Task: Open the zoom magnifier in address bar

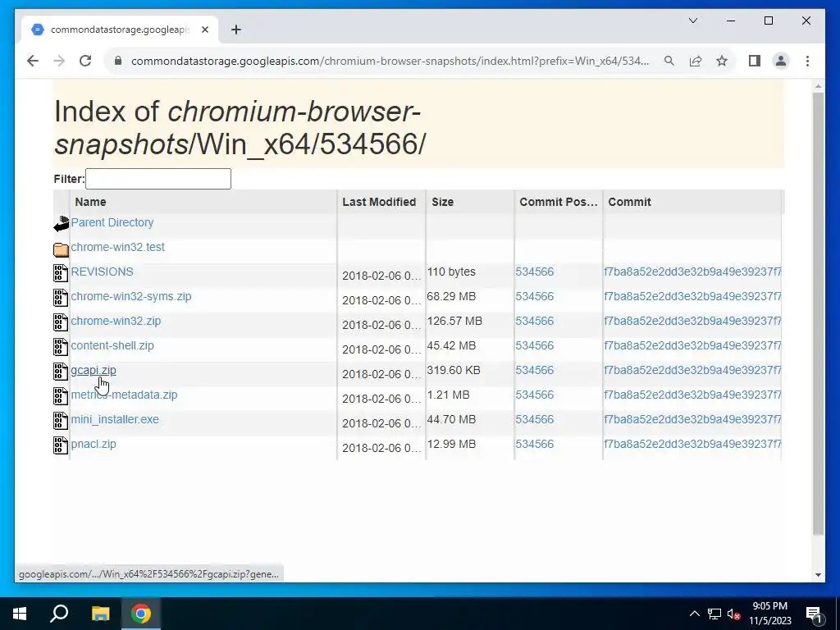Action: 669,61
